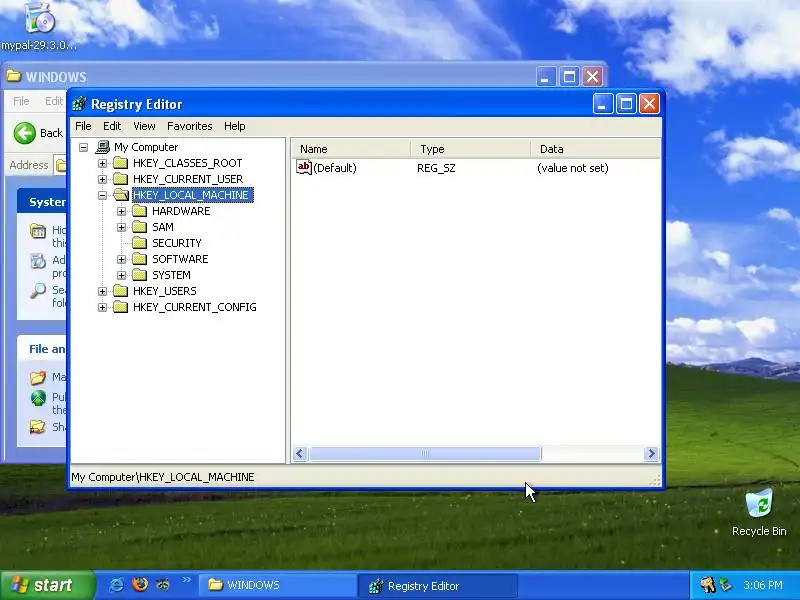Open the File menu in Registry Editor
The height and width of the screenshot is (600, 800).
coord(83,126)
